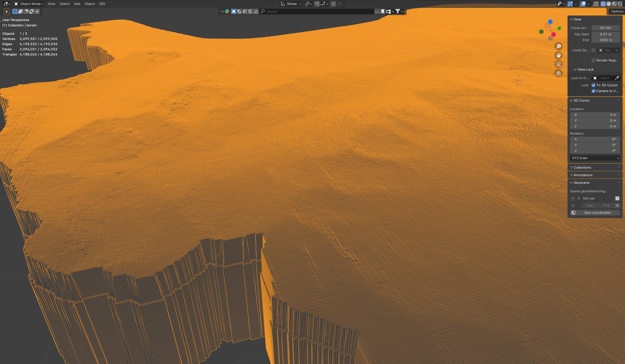625x364 pixels.
Task: Click the Geoscene settings gear icon
Action: 617,198
